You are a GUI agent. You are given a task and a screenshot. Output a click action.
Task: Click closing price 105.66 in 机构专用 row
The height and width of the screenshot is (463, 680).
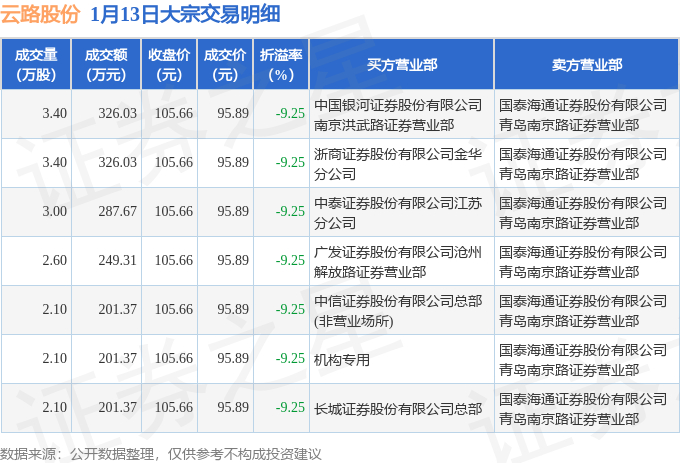(174, 358)
